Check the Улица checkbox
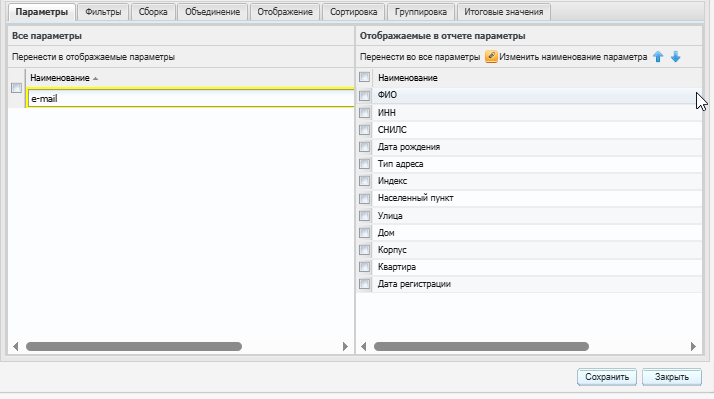This screenshot has height=399, width=714. pos(364,215)
